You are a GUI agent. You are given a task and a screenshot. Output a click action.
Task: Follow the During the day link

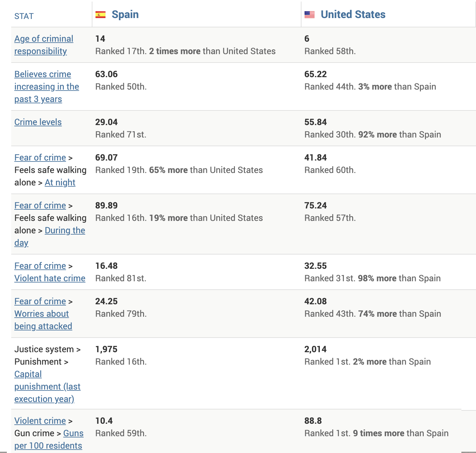coord(50,236)
